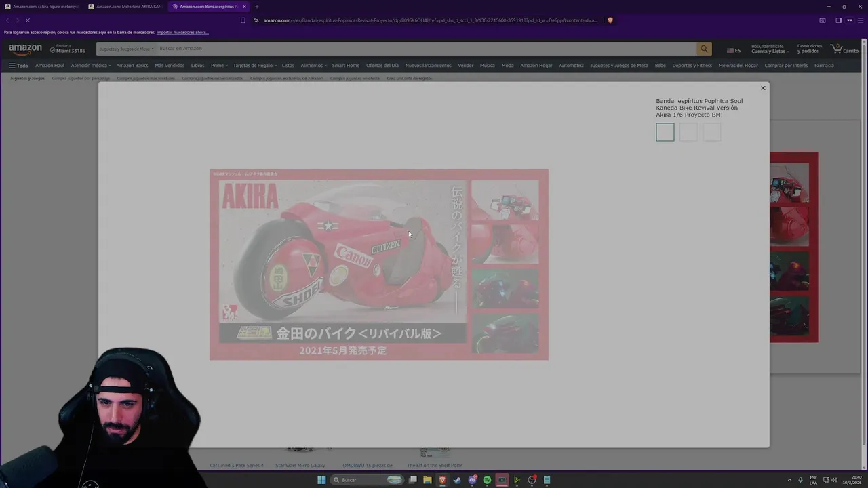Expand Atención médica menu
This screenshot has width=868, height=488.
click(90, 66)
